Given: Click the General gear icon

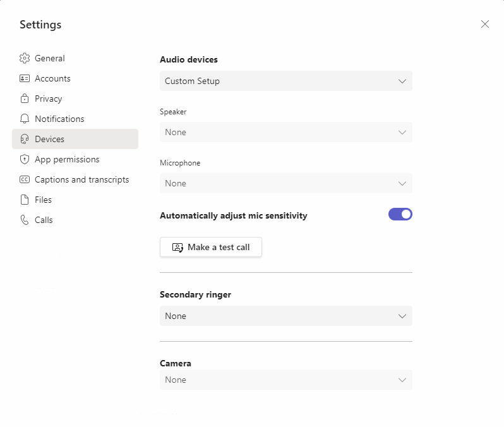Looking at the screenshot, I should pos(25,58).
